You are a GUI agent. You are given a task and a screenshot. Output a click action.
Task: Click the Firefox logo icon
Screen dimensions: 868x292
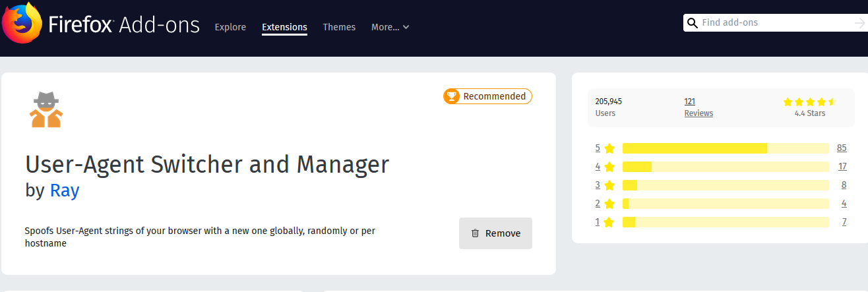click(21, 24)
